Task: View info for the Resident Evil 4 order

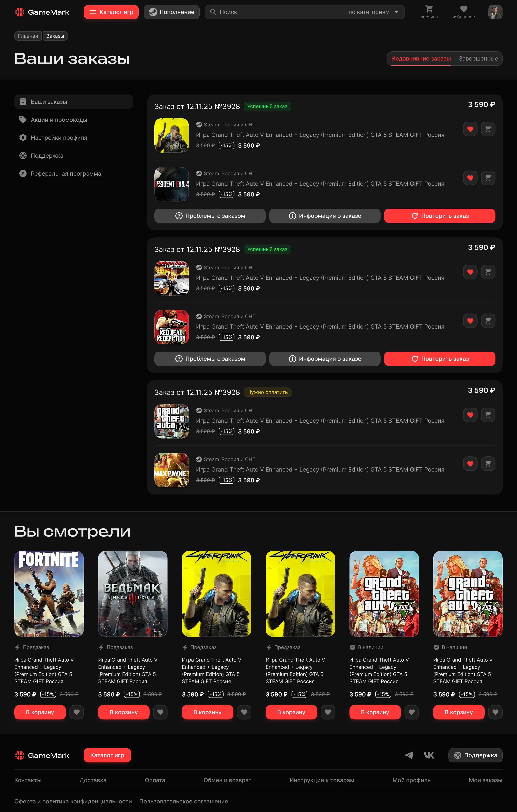Action: coord(325,216)
